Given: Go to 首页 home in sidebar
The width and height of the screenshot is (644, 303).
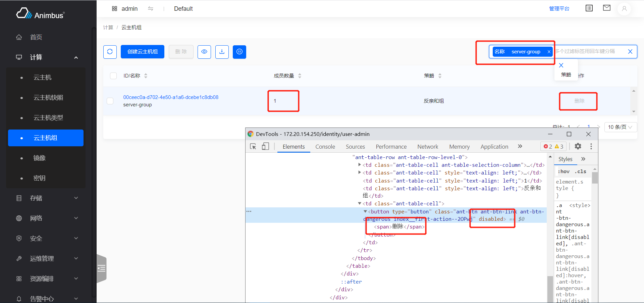Looking at the screenshot, I should [36, 37].
